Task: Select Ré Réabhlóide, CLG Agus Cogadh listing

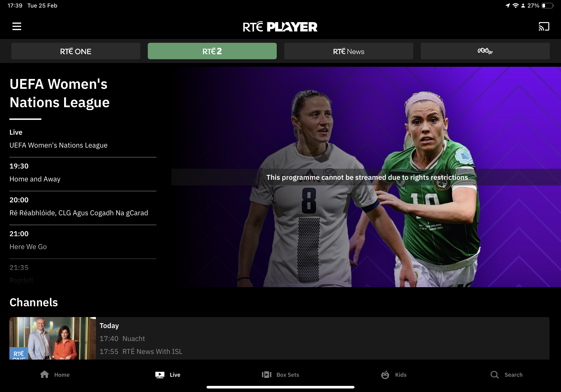Action: coord(83,207)
